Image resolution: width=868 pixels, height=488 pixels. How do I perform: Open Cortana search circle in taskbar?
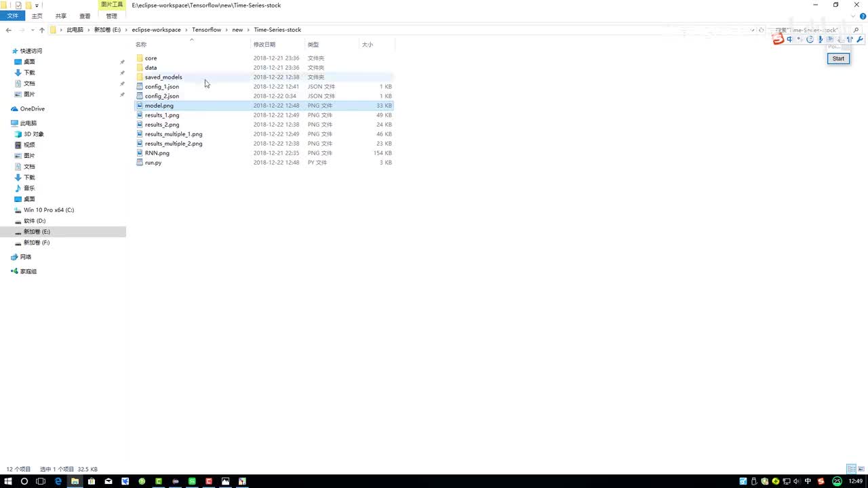tap(24, 481)
